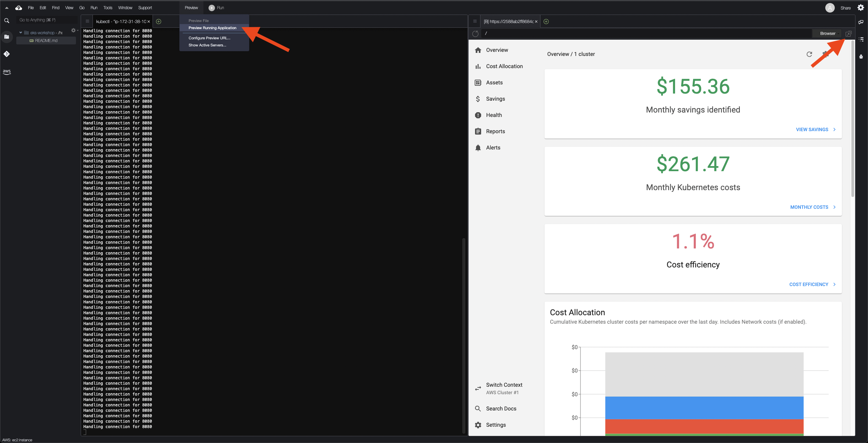Open the Alerts bell page
The image size is (868, 443).
(493, 147)
